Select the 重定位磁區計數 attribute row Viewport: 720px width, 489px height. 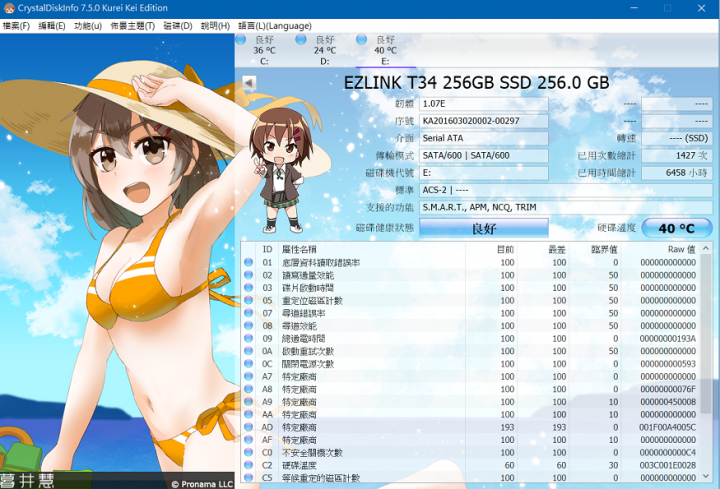coord(471,300)
